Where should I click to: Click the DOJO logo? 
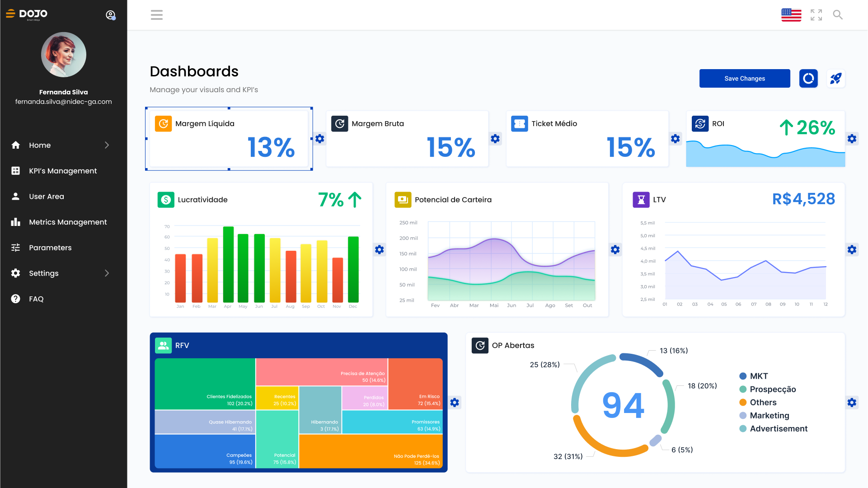pyautogui.click(x=27, y=14)
